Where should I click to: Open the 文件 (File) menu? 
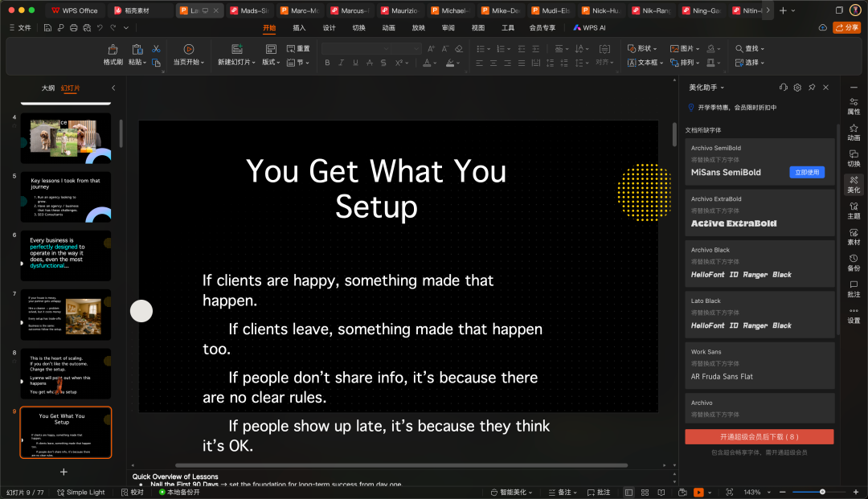coord(20,27)
